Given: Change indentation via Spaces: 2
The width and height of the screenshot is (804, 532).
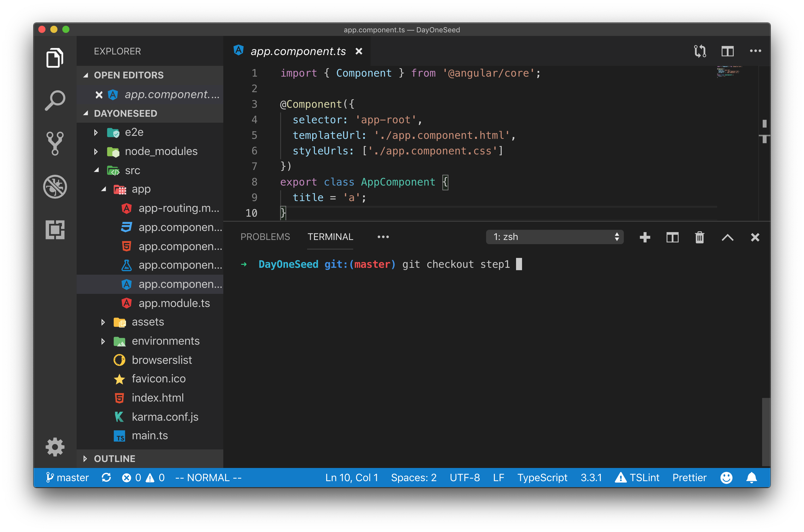Looking at the screenshot, I should tap(414, 478).
